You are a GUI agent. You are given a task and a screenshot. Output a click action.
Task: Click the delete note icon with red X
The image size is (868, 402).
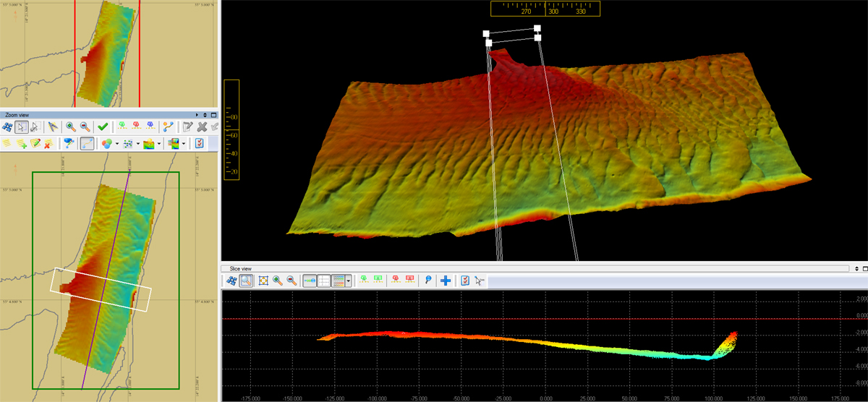tap(48, 144)
